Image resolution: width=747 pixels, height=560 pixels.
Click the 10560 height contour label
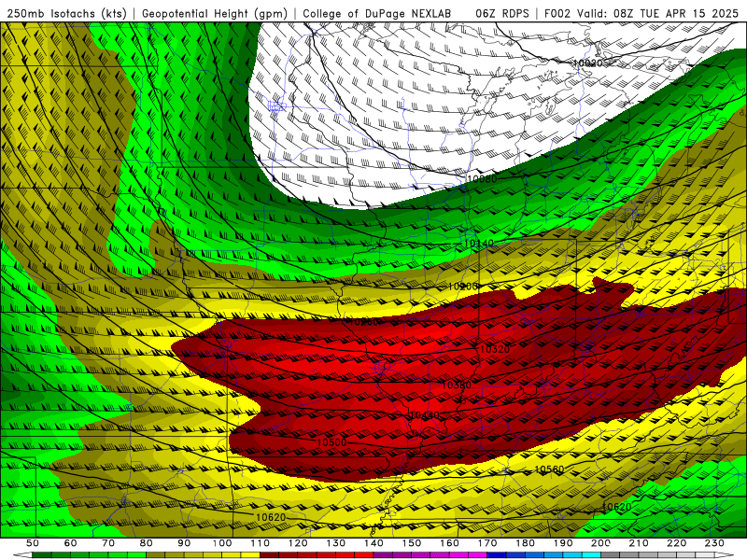click(x=549, y=469)
